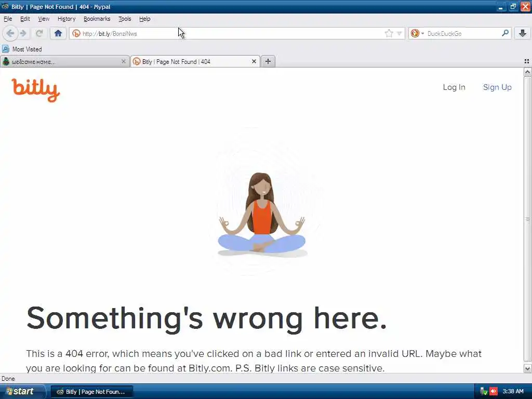
Task: Click the bitly logo
Action: coord(36,90)
